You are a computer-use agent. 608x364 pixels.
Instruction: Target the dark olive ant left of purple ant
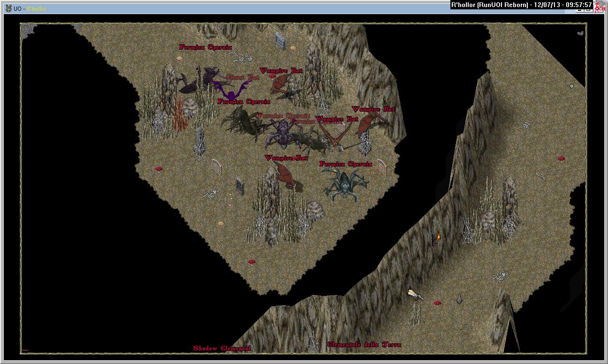[x=243, y=122]
